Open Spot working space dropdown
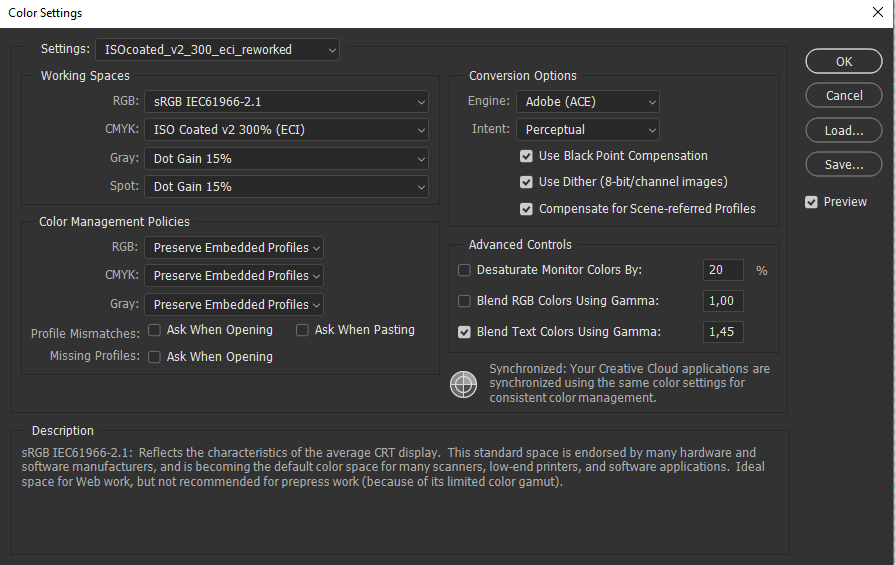Screen dimensions: 895x565 click(x=286, y=187)
